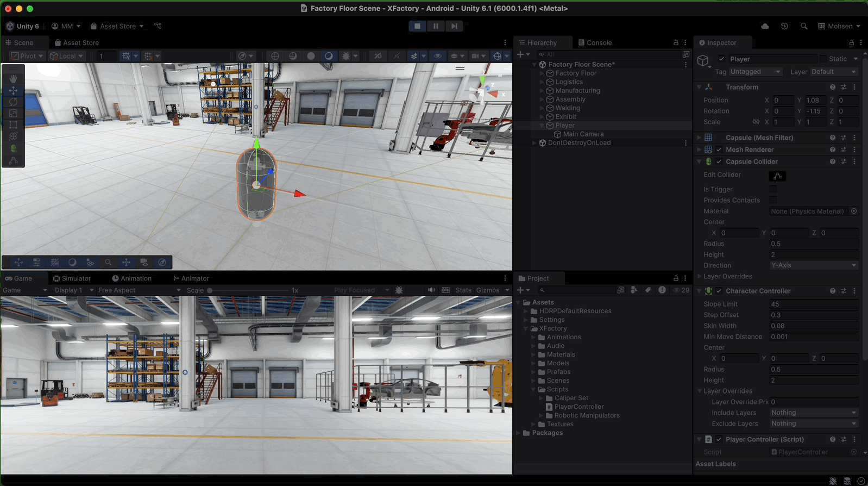Open the Edit Collider tool

pyautogui.click(x=777, y=176)
